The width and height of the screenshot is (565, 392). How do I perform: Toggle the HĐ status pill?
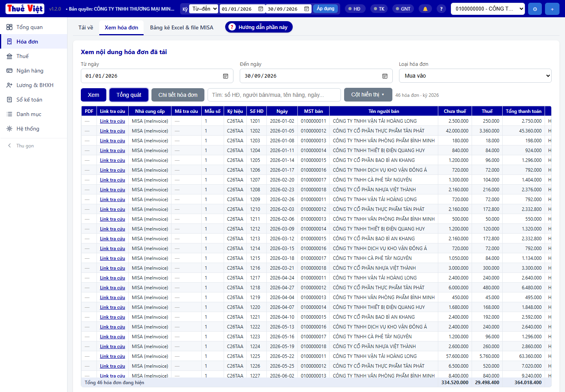[x=355, y=9]
